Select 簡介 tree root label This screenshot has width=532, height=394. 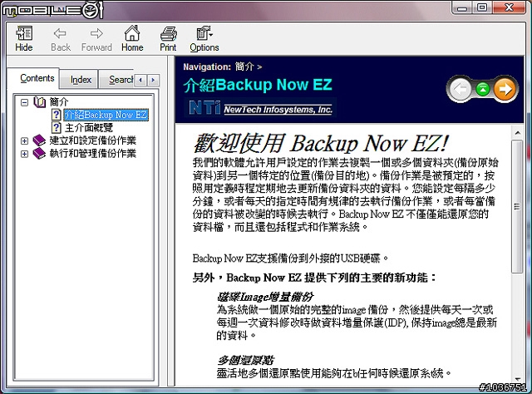coord(59,101)
